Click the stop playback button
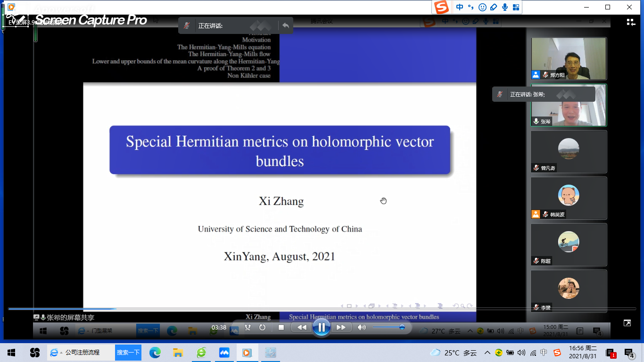644x362 pixels. click(x=281, y=327)
